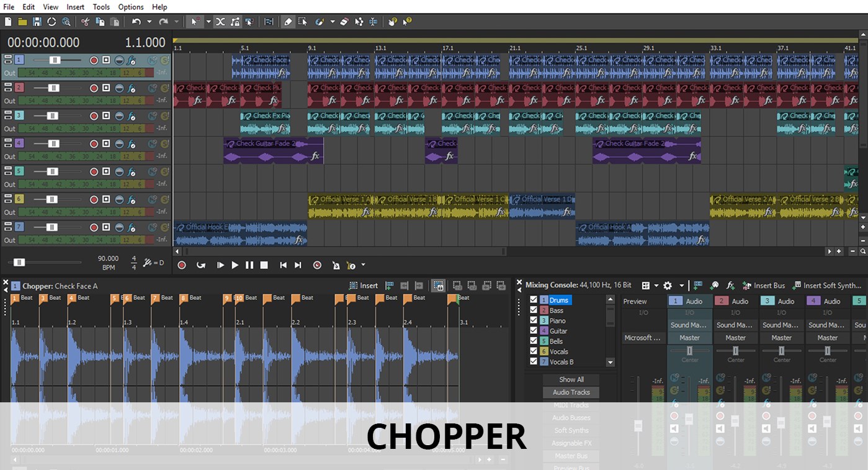Open the Mixing Console settings dropdown arrow
Screen dimensions: 868x470
point(682,286)
